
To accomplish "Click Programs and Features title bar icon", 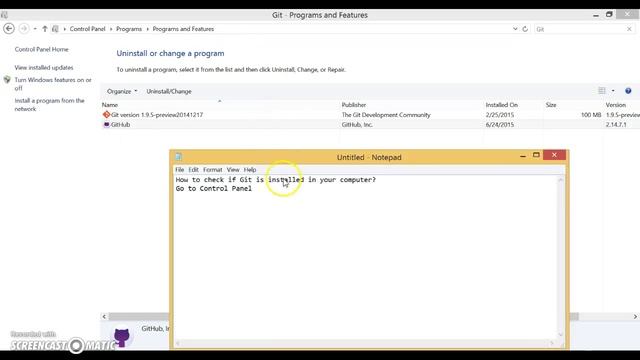I will (x=4, y=15).
